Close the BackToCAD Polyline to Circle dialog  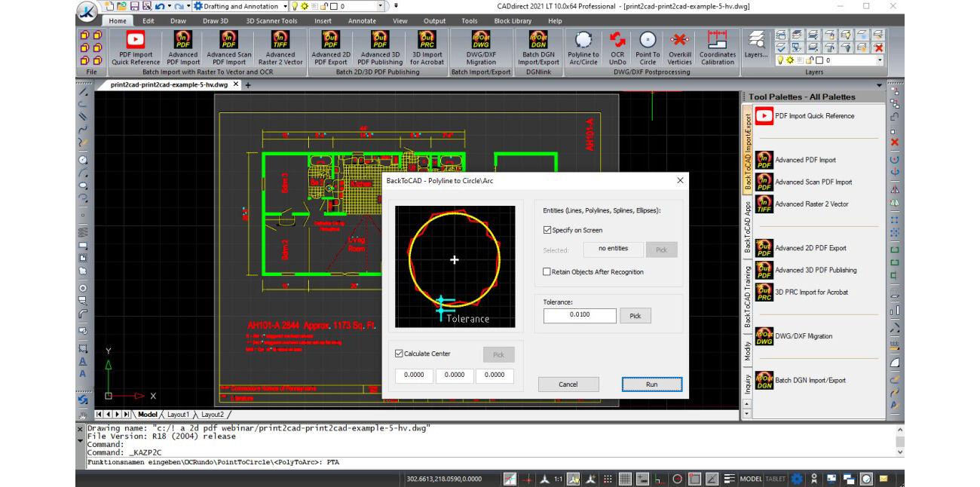[680, 181]
